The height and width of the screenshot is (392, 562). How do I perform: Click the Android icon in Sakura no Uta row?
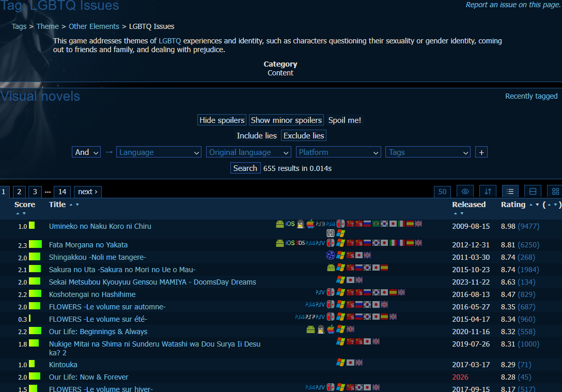(331, 268)
